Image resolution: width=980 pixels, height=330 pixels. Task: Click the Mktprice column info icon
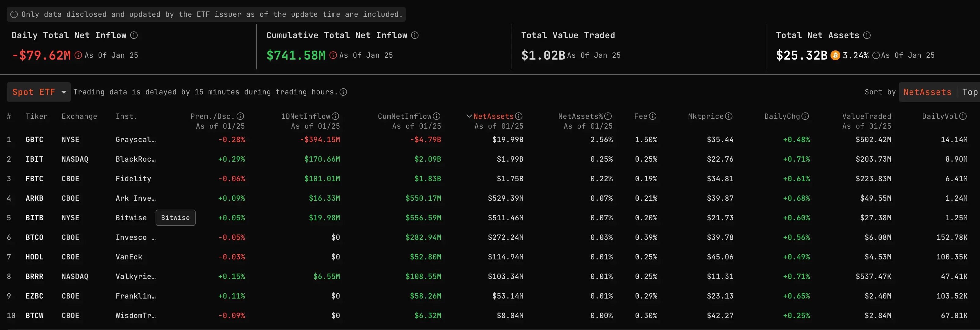pyautogui.click(x=729, y=116)
